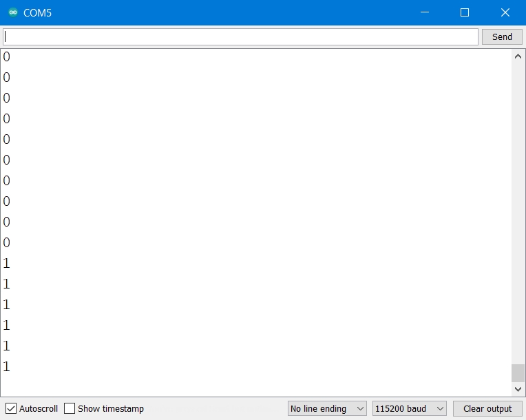Click the Arduino logo in the title bar
Image resolution: width=526 pixels, height=420 pixels.
(x=12, y=12)
